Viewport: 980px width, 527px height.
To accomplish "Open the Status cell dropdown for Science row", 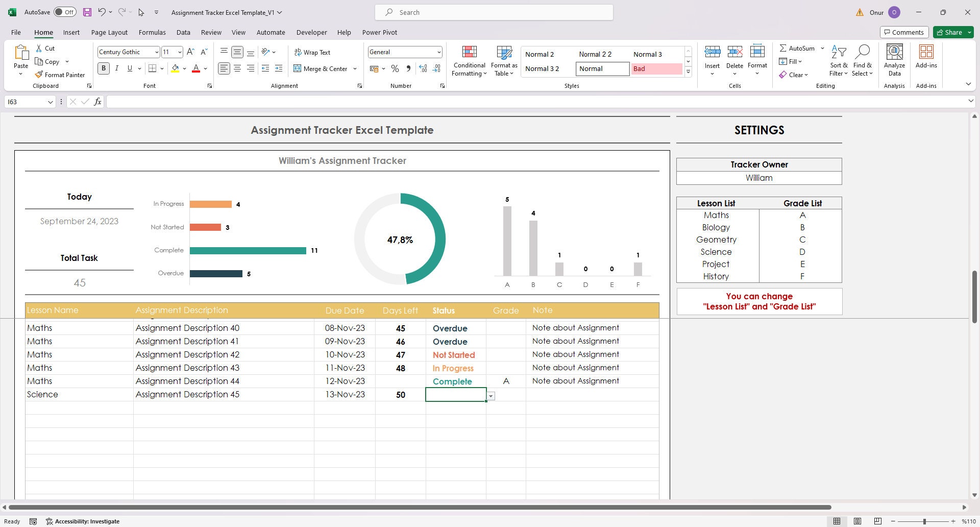I will tap(491, 396).
